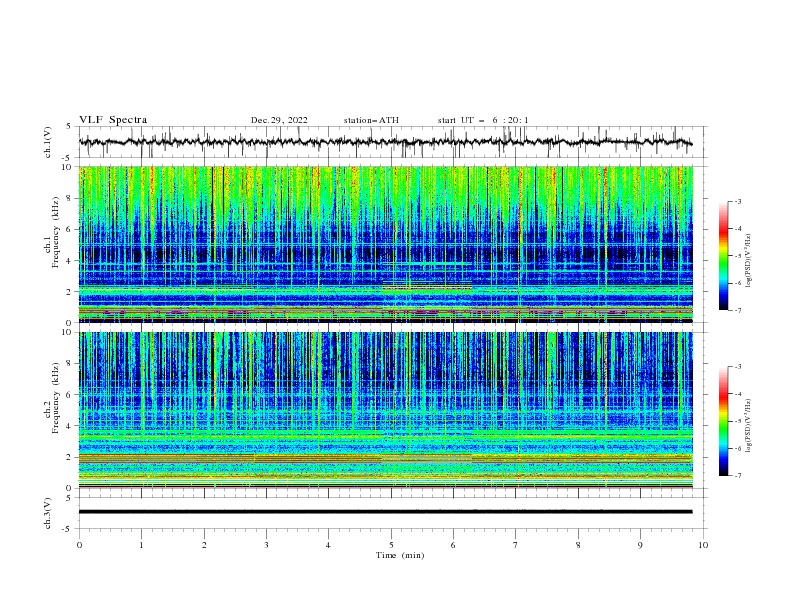Click time-axis tick label "4"
This screenshot has width=792, height=612.
328,545
